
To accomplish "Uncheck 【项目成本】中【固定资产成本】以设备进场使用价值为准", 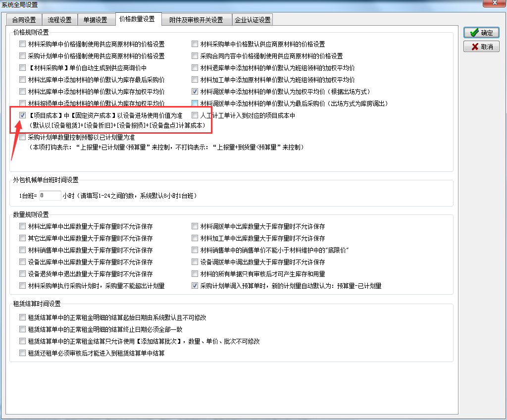I will [x=22, y=115].
